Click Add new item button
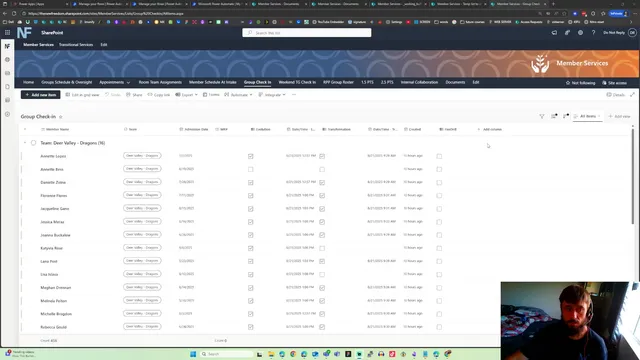The height and width of the screenshot is (360, 640). pos(40,95)
